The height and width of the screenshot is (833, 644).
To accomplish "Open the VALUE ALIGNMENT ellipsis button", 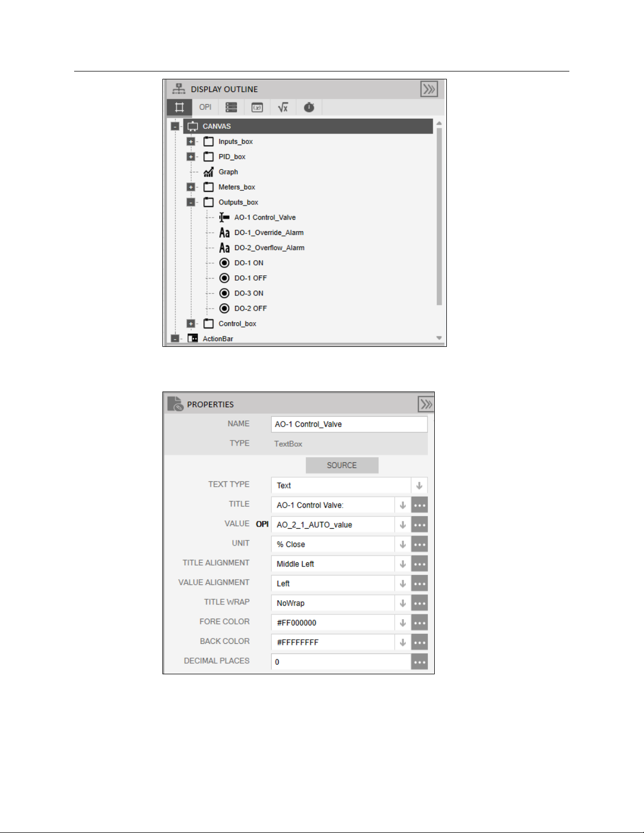I will pyautogui.click(x=420, y=583).
